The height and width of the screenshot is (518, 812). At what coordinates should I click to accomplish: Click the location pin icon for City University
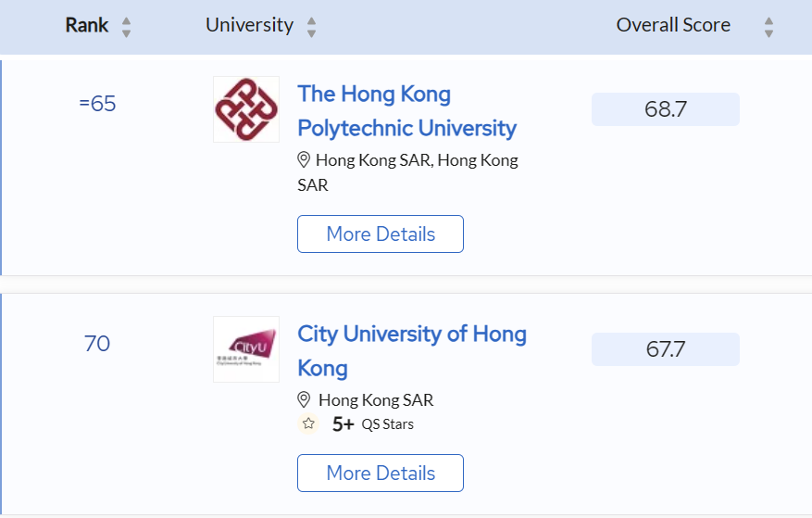pyautogui.click(x=304, y=399)
